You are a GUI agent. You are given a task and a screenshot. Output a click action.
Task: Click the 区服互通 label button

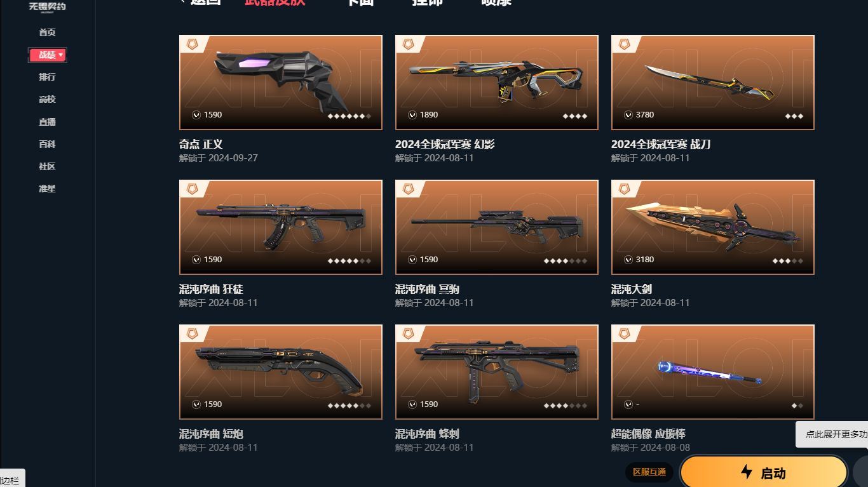click(649, 472)
